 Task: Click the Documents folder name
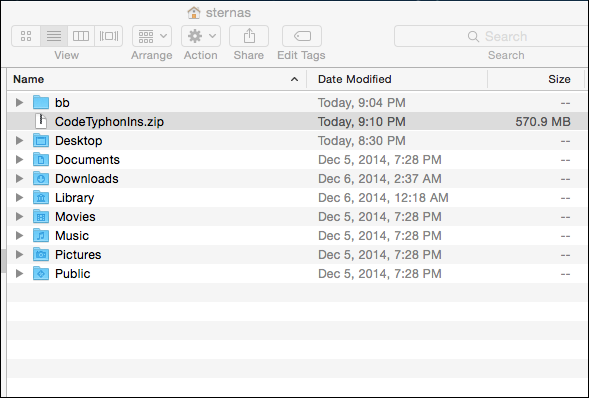[87, 160]
